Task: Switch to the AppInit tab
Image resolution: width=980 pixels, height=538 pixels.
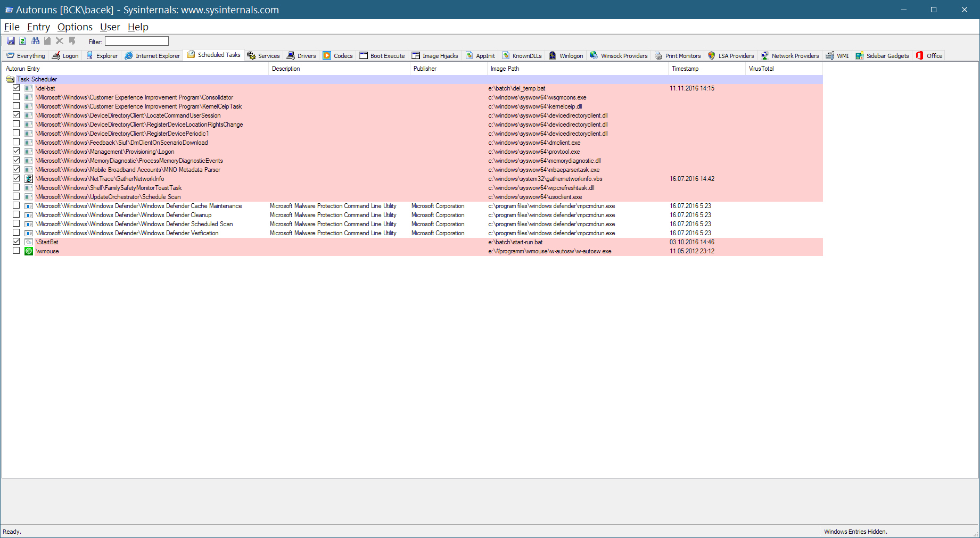Action: pyautogui.click(x=480, y=56)
